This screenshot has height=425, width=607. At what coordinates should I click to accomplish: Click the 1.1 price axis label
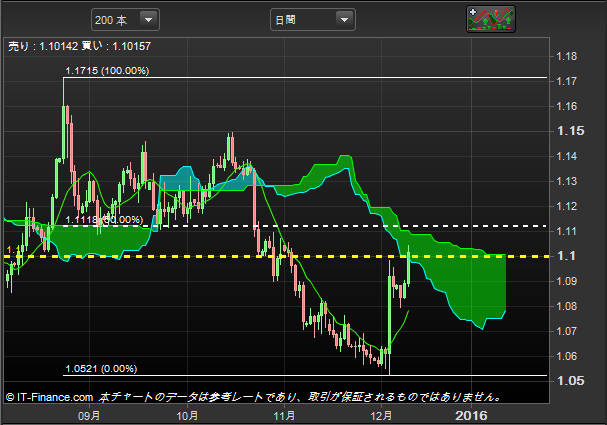point(566,256)
